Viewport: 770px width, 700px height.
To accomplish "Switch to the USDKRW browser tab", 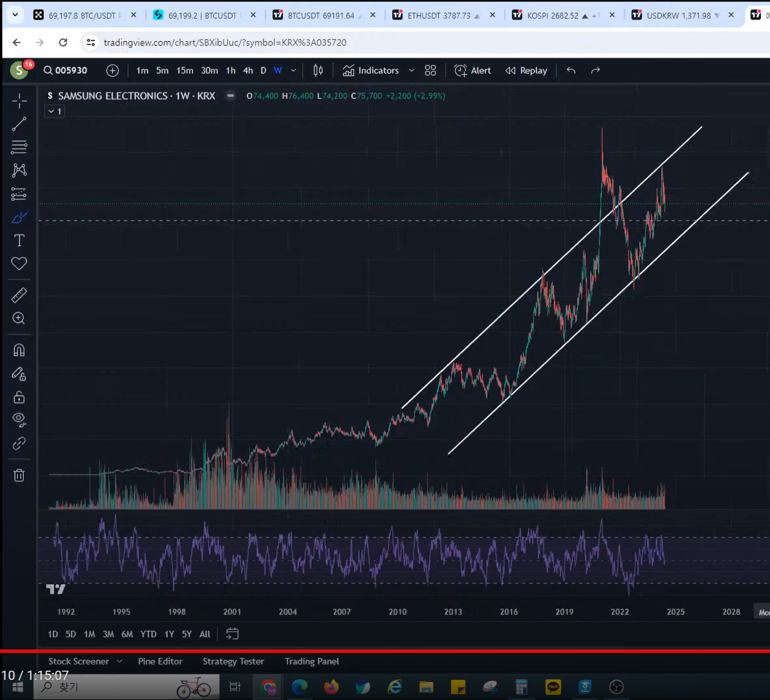I will click(x=682, y=16).
